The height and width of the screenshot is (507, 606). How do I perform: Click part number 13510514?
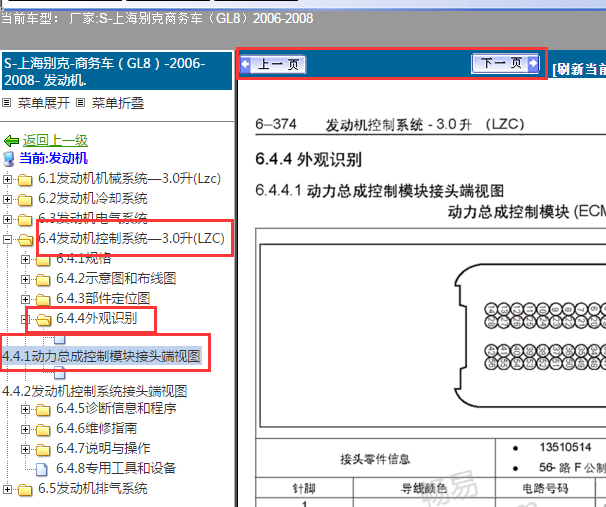coord(565,447)
